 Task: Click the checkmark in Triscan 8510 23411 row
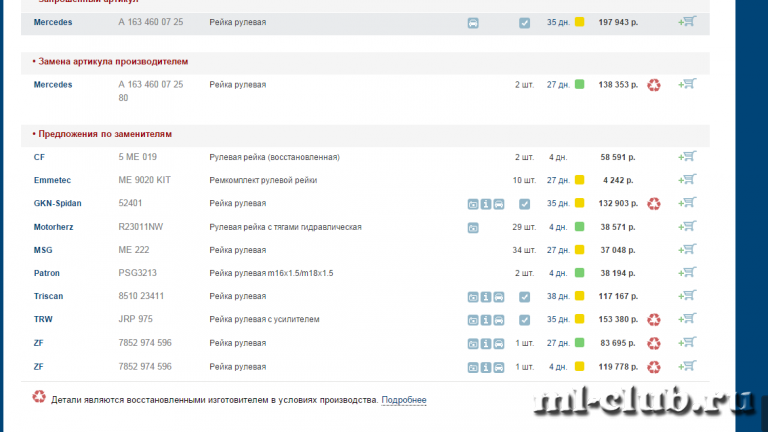[x=525, y=297]
